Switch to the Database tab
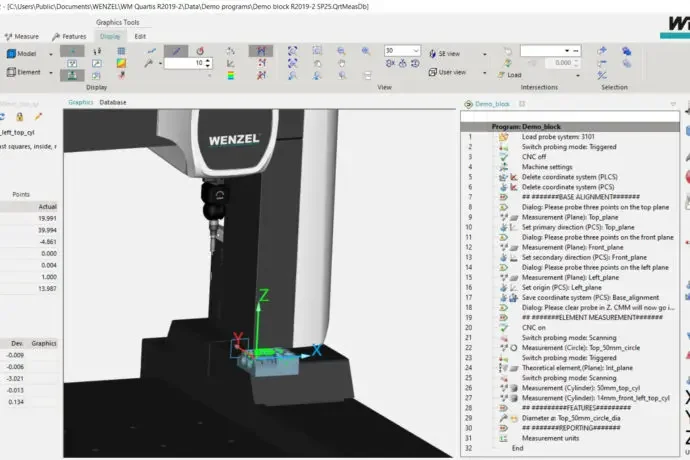The image size is (690, 460). click(113, 103)
